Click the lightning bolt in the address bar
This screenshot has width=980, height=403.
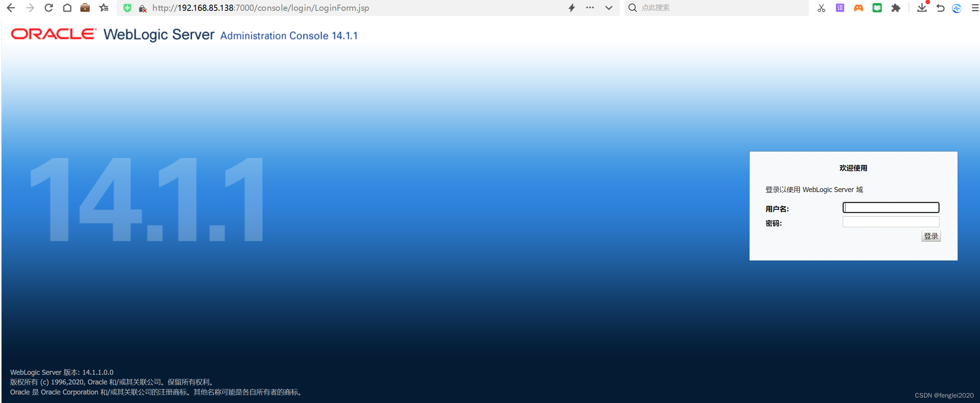[571, 8]
